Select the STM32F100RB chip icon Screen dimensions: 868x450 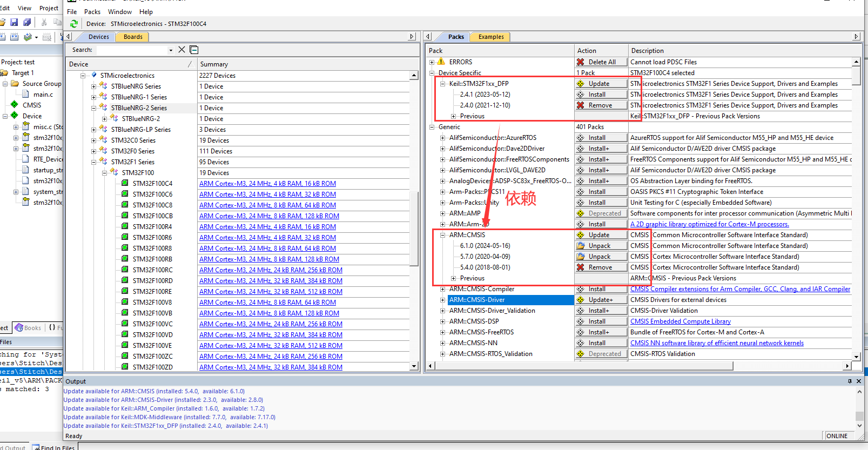click(125, 259)
